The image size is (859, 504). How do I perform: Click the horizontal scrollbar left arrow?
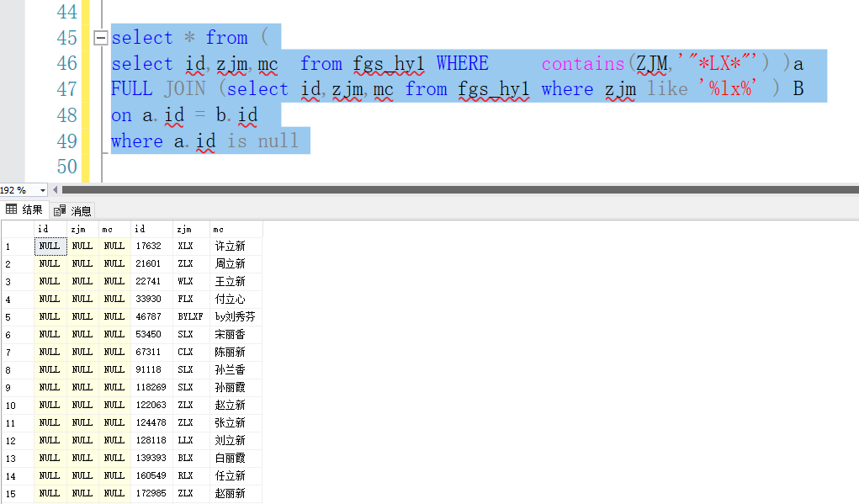[55, 190]
